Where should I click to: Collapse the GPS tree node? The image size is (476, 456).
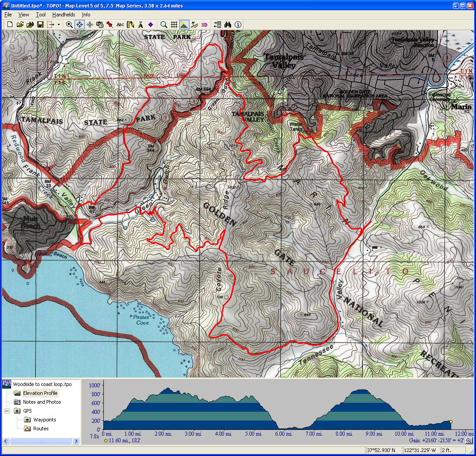coord(7,411)
